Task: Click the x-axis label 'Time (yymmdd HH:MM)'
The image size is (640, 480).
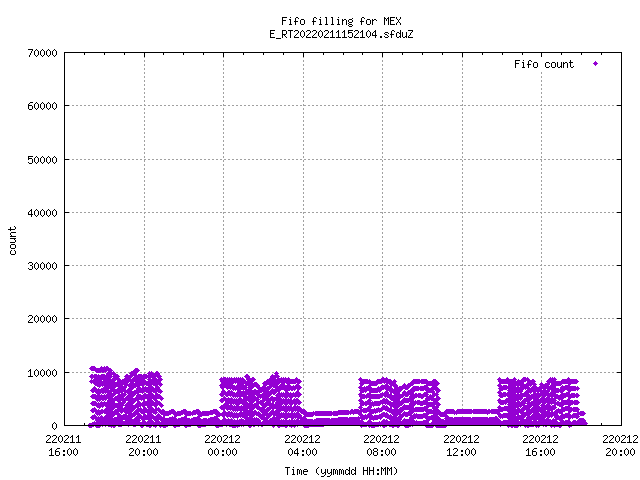Action: point(341,471)
